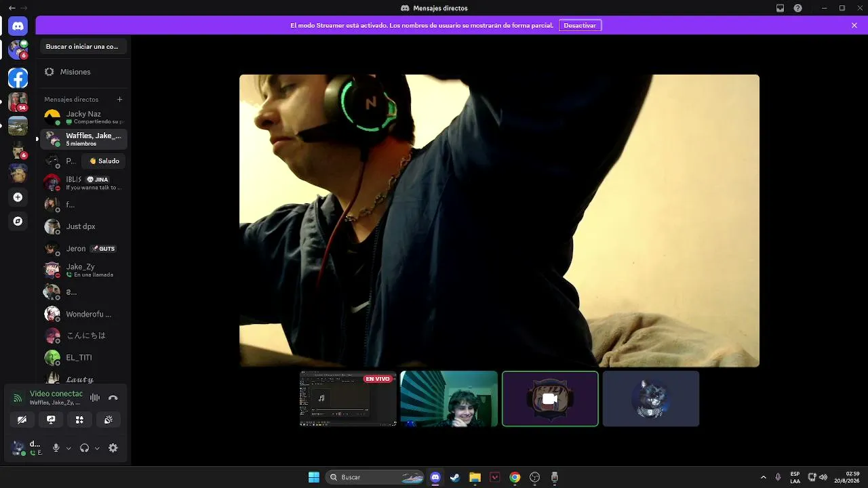The image size is (868, 488).
Task: Open the Misiones quests entry
Action: tap(84, 72)
